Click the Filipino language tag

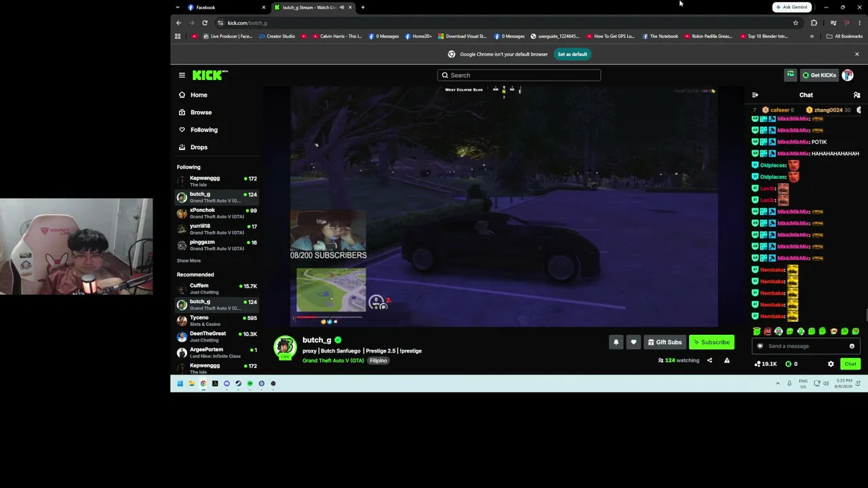coord(378,361)
